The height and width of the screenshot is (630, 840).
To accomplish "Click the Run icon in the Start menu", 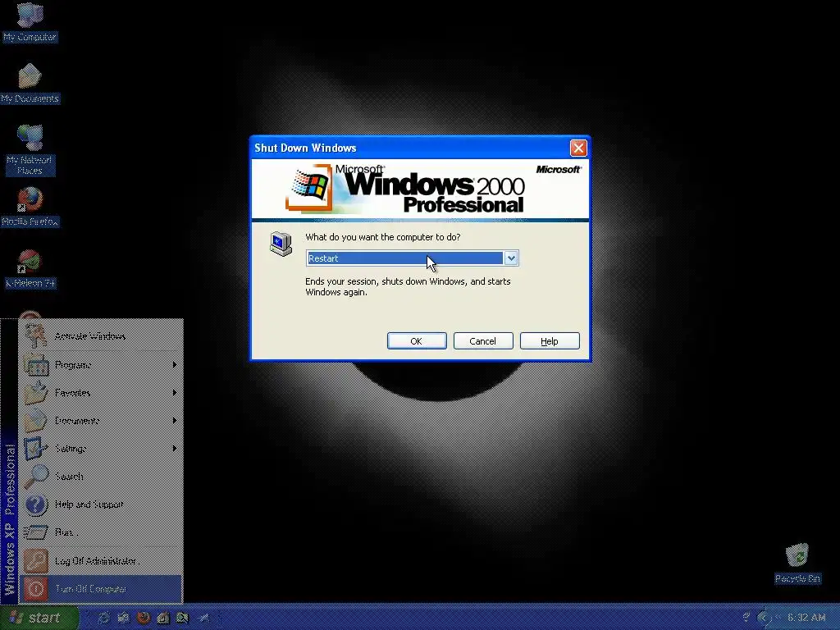I will tap(35, 532).
